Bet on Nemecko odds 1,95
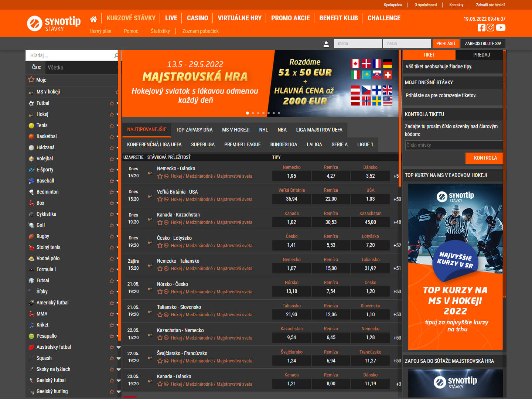 (x=291, y=176)
